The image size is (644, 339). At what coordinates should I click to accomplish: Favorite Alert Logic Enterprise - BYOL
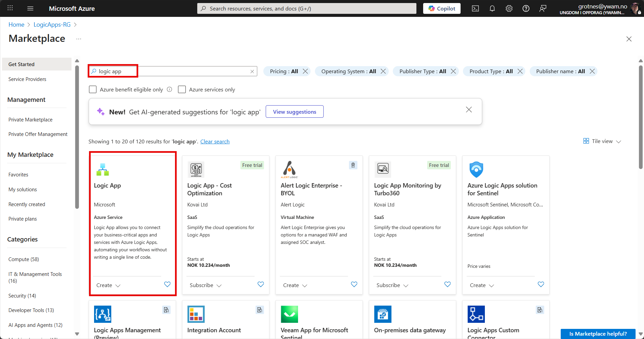pyautogui.click(x=354, y=284)
